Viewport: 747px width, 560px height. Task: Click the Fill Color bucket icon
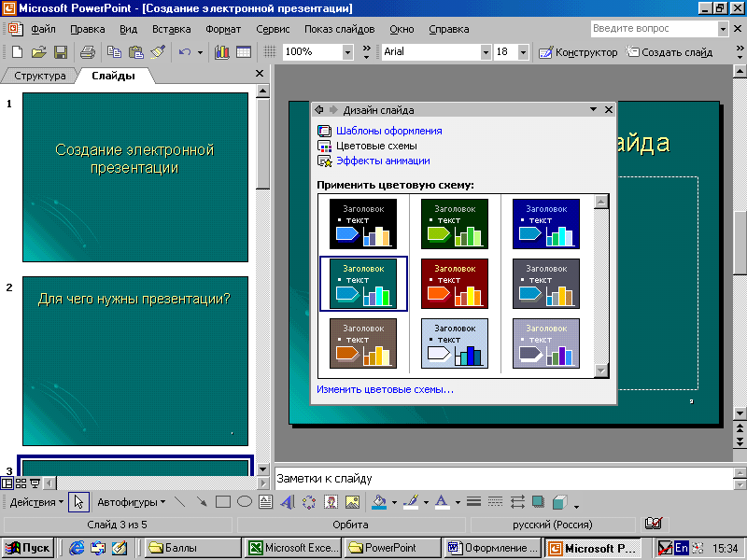(379, 502)
